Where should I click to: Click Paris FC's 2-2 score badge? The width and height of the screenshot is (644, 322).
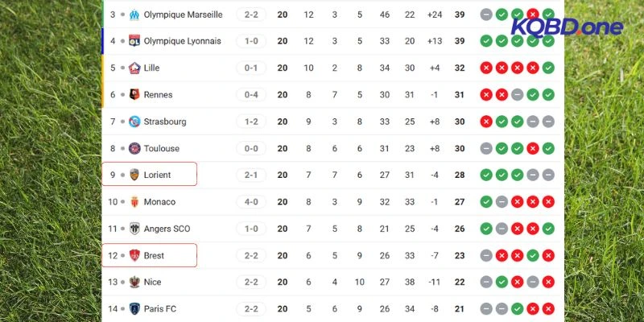click(x=250, y=308)
